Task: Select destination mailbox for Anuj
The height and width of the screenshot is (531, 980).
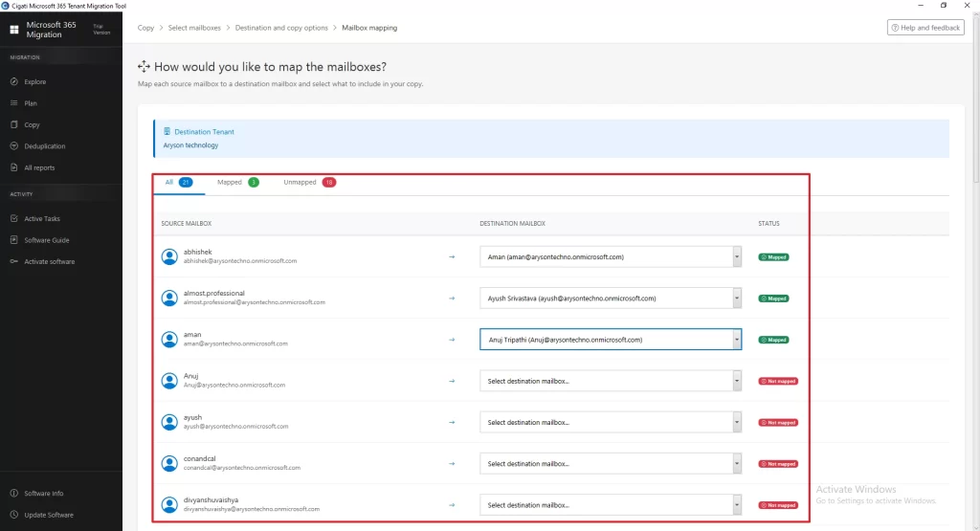Action: pyautogui.click(x=611, y=381)
